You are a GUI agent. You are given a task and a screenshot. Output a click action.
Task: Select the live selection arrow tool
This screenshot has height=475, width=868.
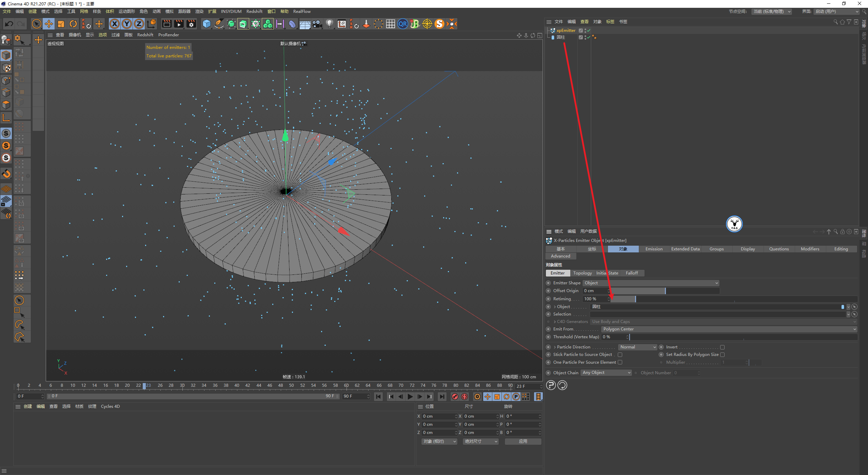tap(36, 24)
